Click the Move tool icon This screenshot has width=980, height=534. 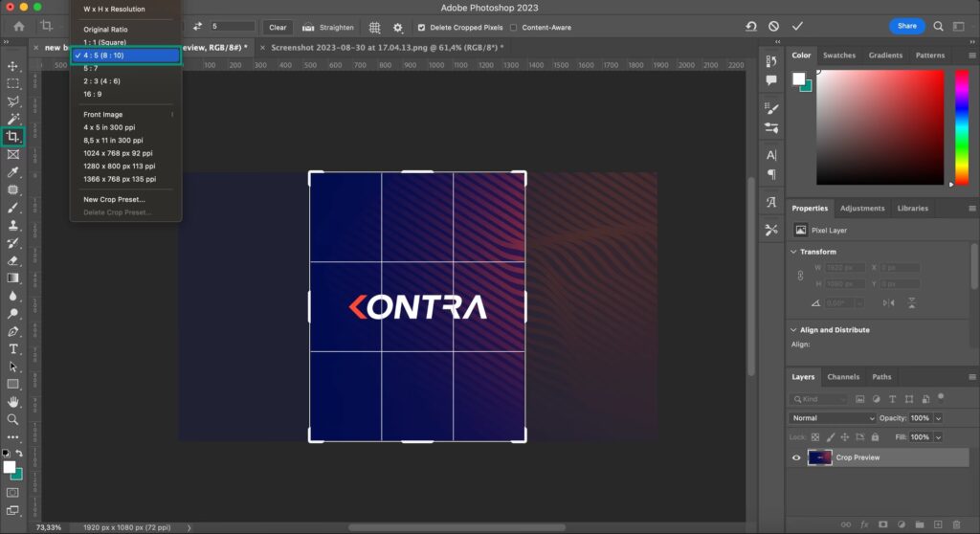coord(13,66)
